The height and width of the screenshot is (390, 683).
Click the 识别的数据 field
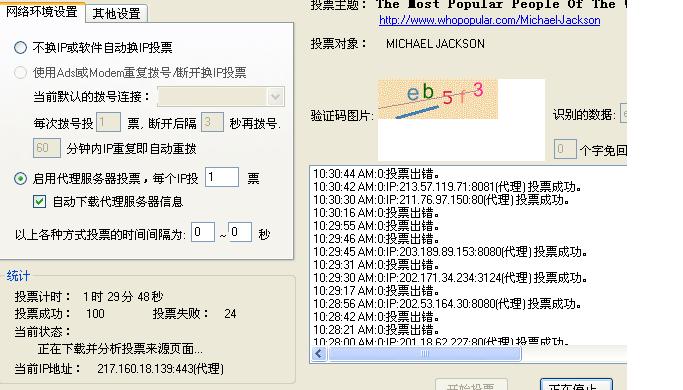point(623,114)
